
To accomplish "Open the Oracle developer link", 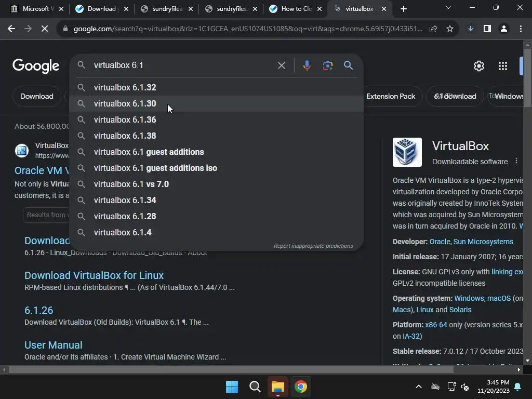I will point(440,242).
